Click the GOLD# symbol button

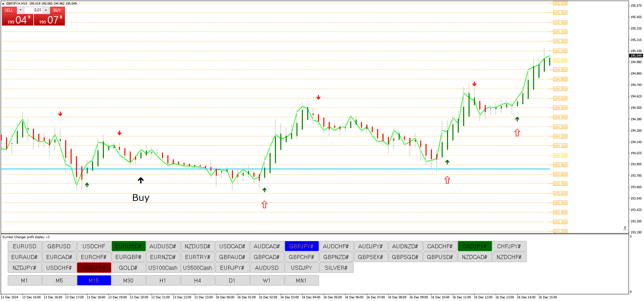pyautogui.click(x=128, y=268)
